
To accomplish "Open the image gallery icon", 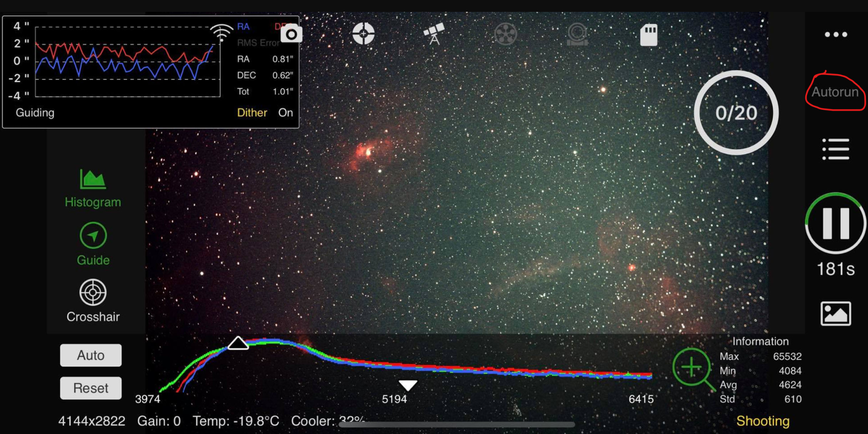I will pos(836,314).
